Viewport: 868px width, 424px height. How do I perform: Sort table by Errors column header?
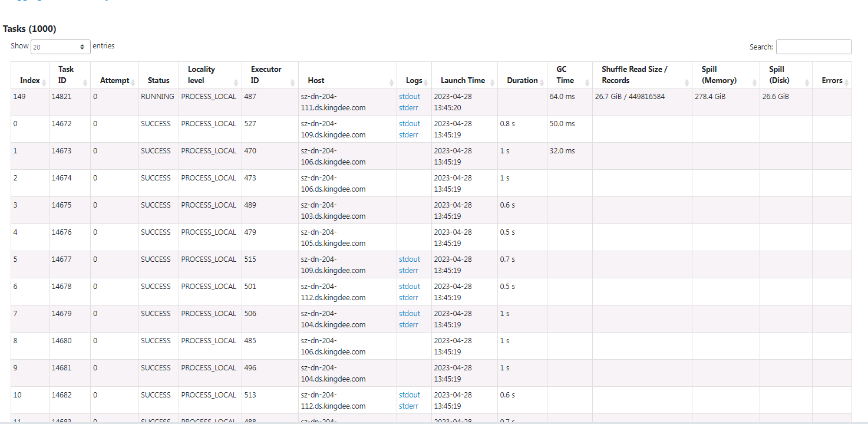pos(832,75)
